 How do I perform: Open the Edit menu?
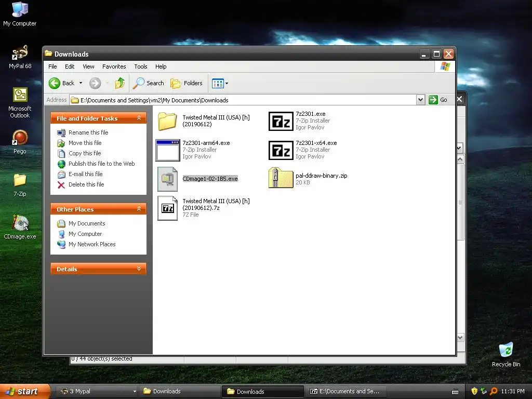click(70, 66)
